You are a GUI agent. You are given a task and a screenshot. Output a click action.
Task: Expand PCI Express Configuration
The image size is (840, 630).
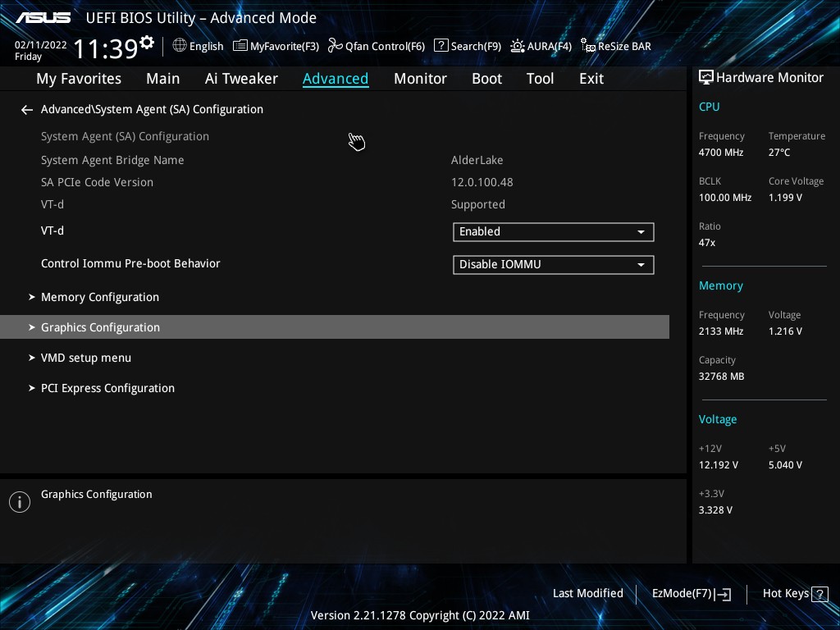[x=107, y=388]
